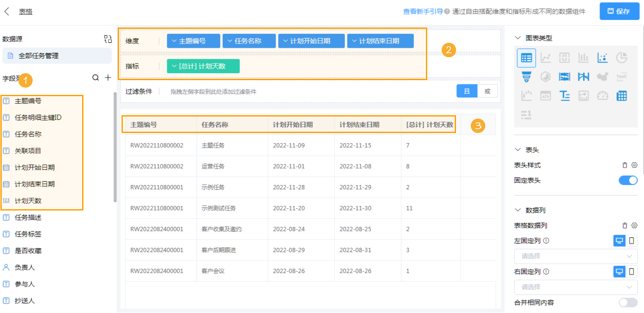Image resolution: width=644 pixels, height=313 pixels.
Task: Pick the funnel chart type
Action: pos(526,76)
